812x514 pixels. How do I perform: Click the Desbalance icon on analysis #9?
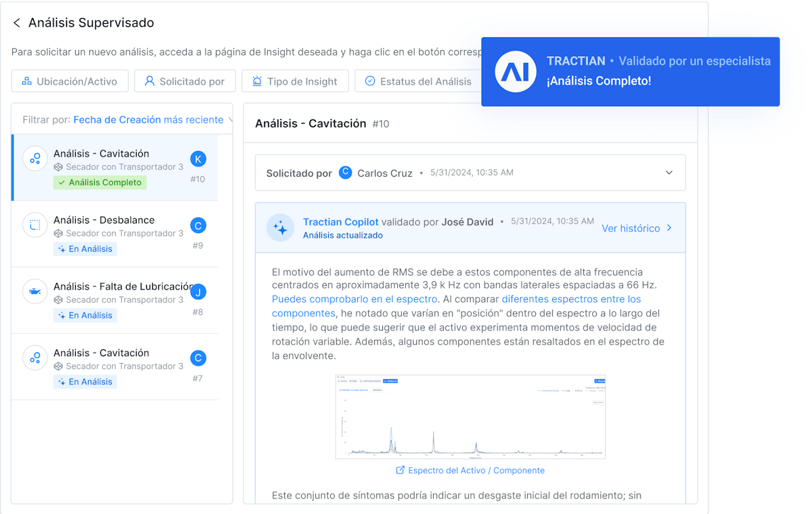(35, 226)
